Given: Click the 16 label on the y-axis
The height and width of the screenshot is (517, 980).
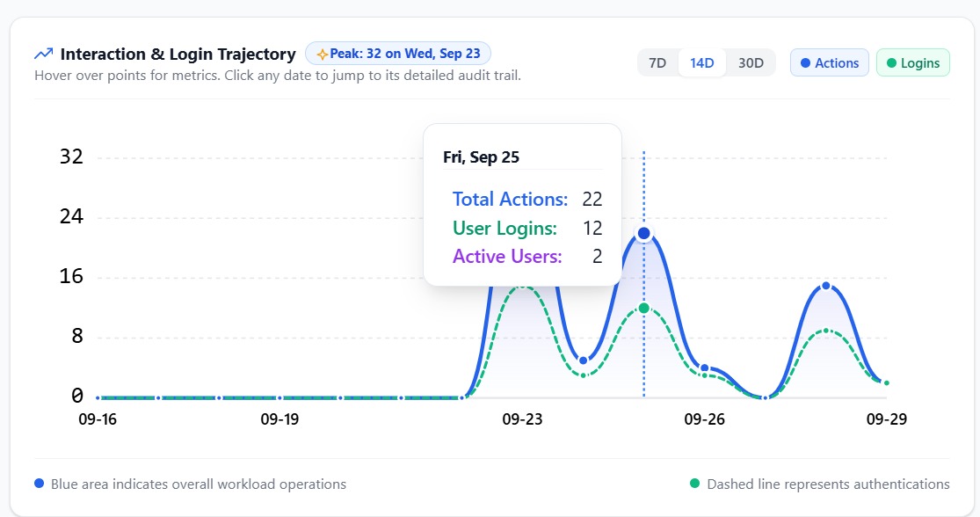Looking at the screenshot, I should tap(71, 276).
